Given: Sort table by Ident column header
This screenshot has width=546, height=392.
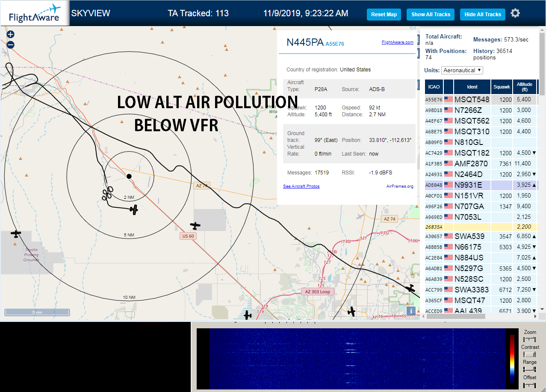Looking at the screenshot, I should (x=472, y=87).
